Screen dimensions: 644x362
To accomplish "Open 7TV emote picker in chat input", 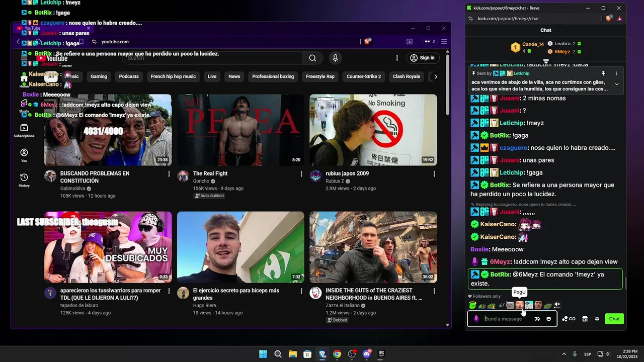I will click(537, 319).
